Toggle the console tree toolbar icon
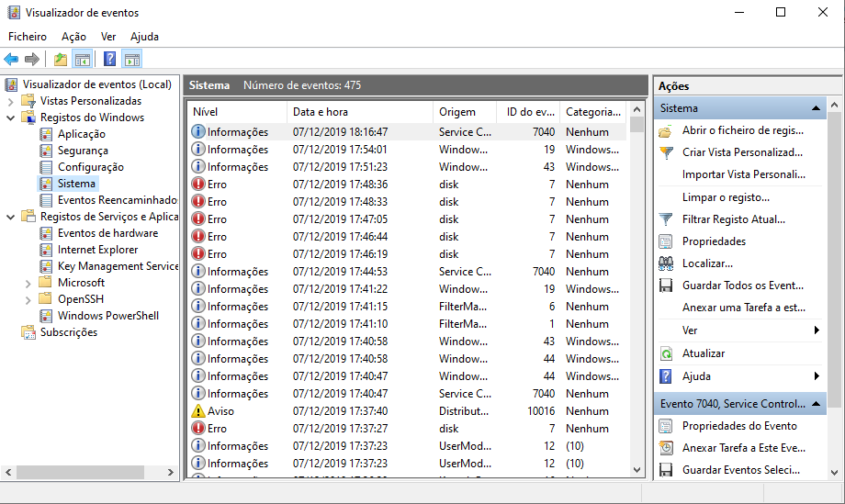 point(83,60)
